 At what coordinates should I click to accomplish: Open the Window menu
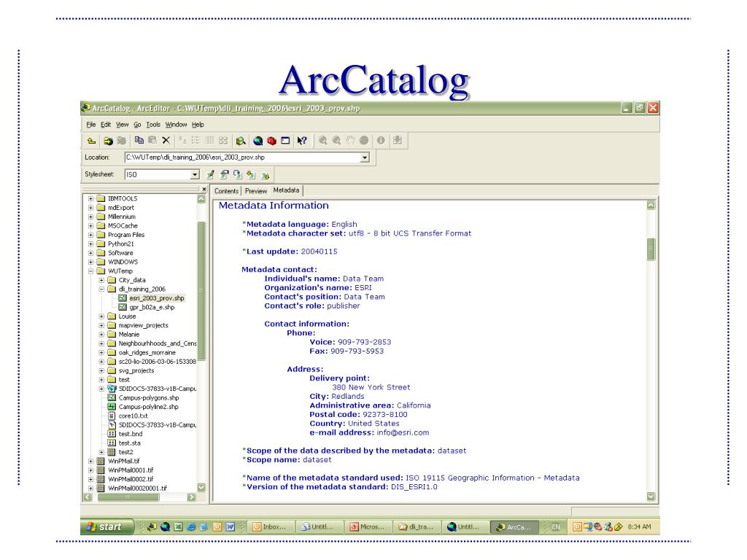click(177, 125)
